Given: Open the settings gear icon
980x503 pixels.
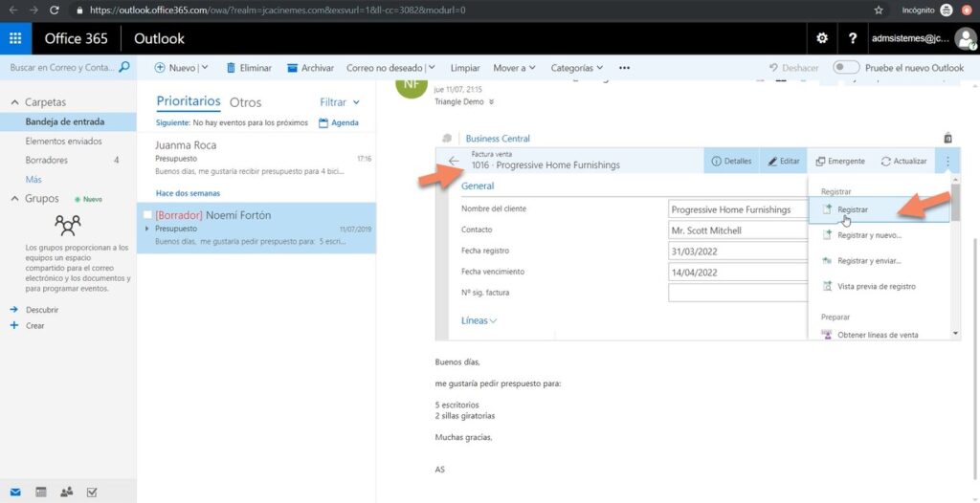Looking at the screenshot, I should point(821,38).
